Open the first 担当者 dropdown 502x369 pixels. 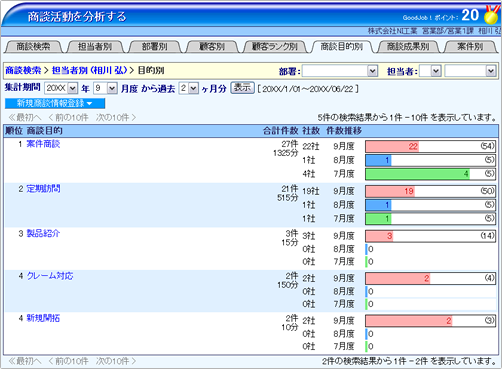point(430,71)
